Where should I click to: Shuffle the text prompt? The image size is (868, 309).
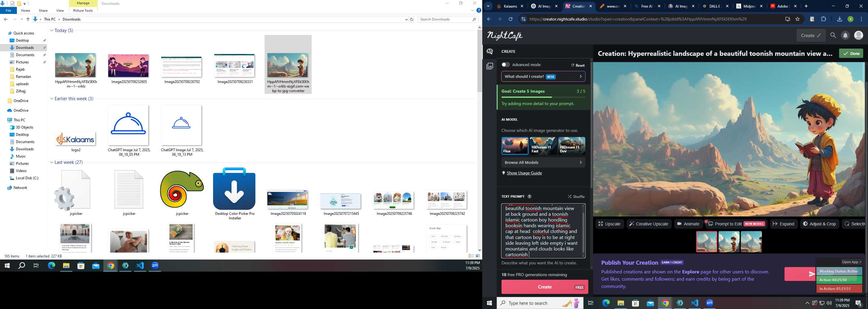(576, 196)
